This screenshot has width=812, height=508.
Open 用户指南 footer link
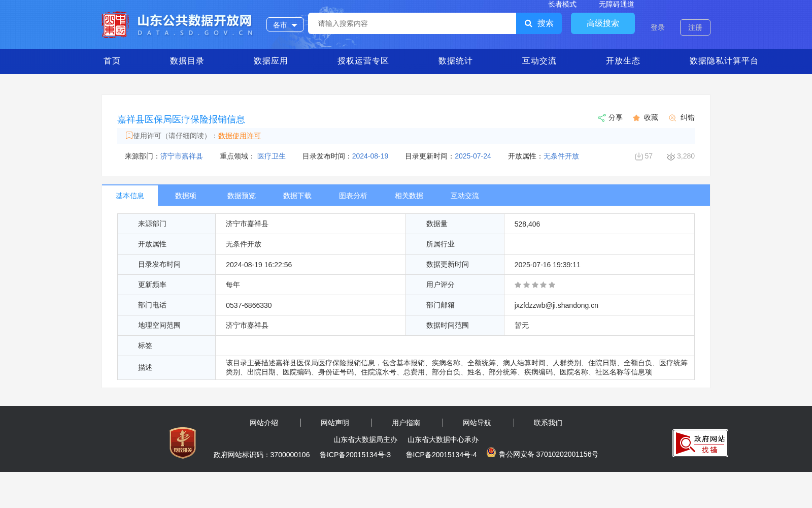pyautogui.click(x=406, y=423)
